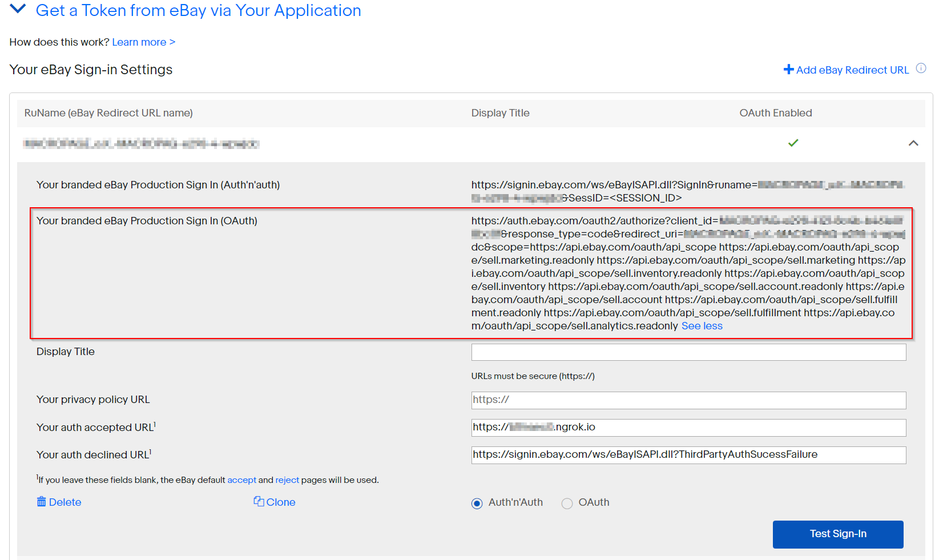Click 'Add eBay Redirect URL' link
The width and height of the screenshot is (935, 560).
click(852, 70)
